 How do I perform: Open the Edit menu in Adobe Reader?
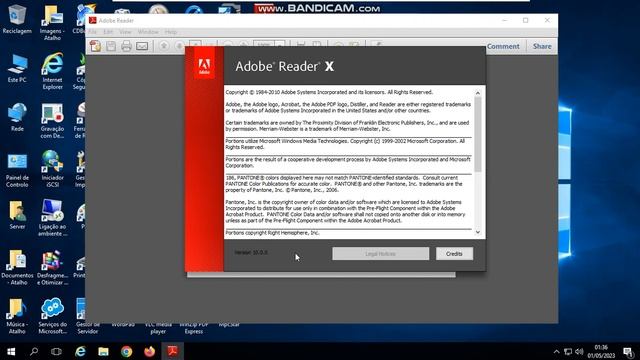pyautogui.click(x=108, y=32)
